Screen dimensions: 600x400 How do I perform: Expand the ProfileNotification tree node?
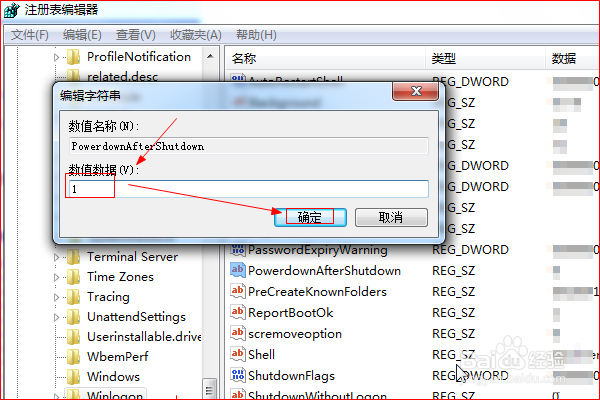57,57
